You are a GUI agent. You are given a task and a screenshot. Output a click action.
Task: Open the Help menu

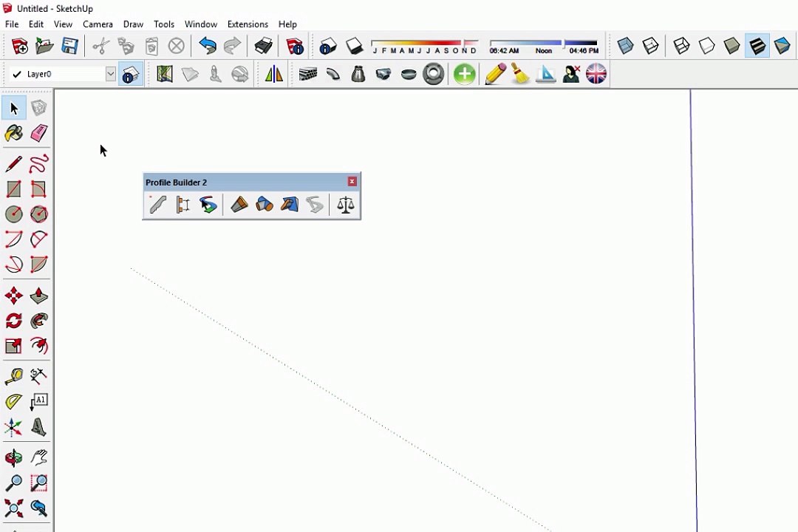[x=287, y=24]
